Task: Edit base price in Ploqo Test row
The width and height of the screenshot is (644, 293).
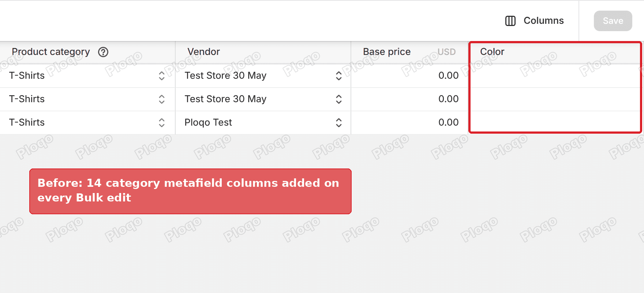Action: click(409, 122)
